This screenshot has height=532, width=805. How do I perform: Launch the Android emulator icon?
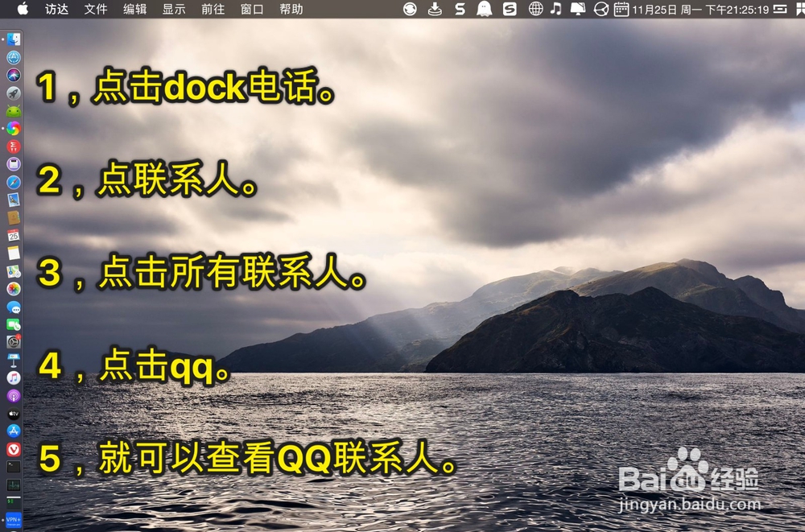click(12, 110)
